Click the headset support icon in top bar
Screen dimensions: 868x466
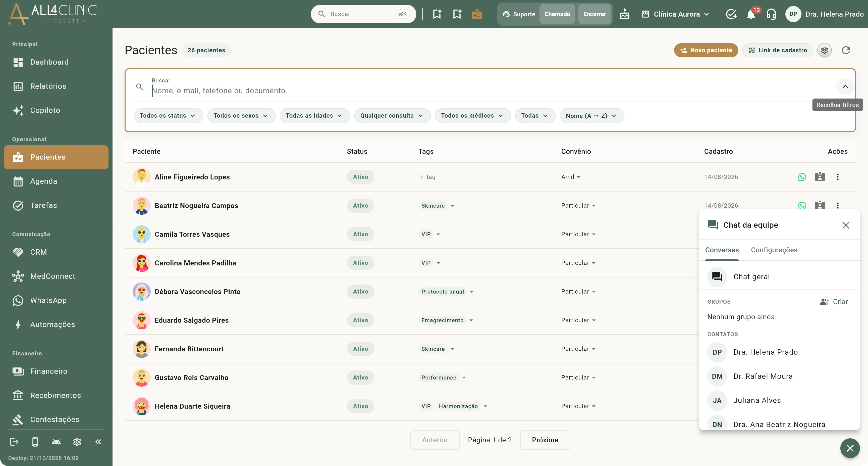pos(771,14)
